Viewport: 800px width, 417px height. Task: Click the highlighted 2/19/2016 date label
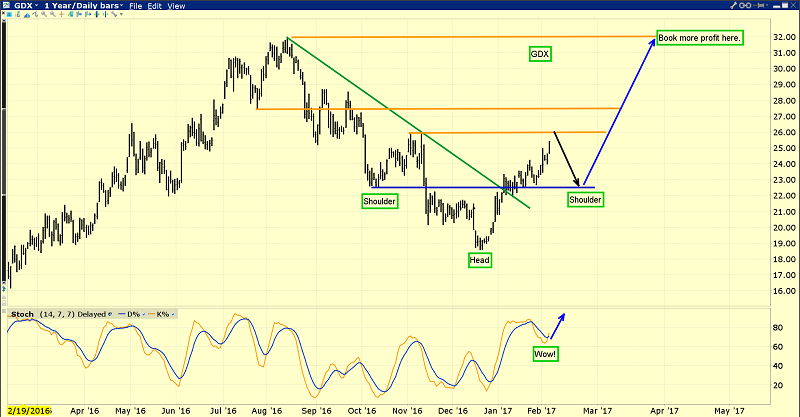click(29, 411)
